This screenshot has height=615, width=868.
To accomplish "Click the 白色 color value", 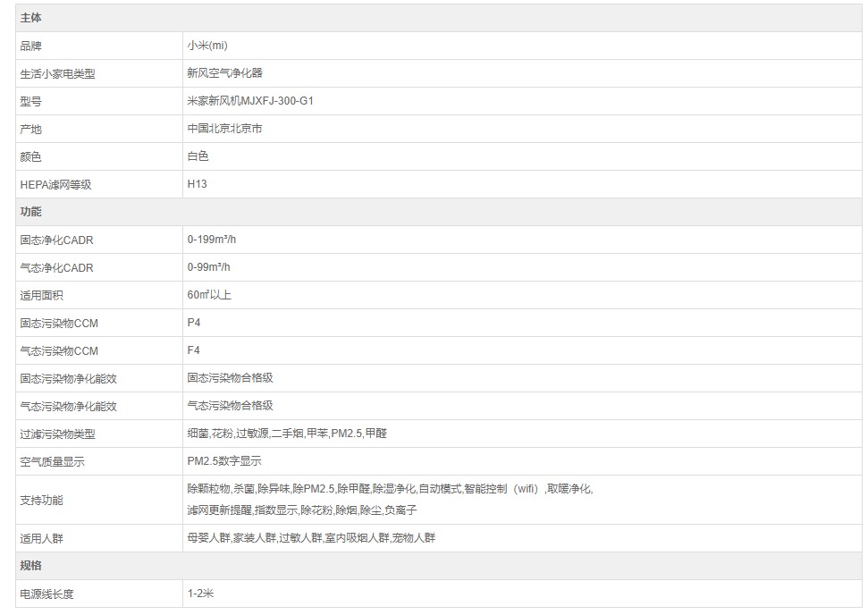I will [198, 156].
